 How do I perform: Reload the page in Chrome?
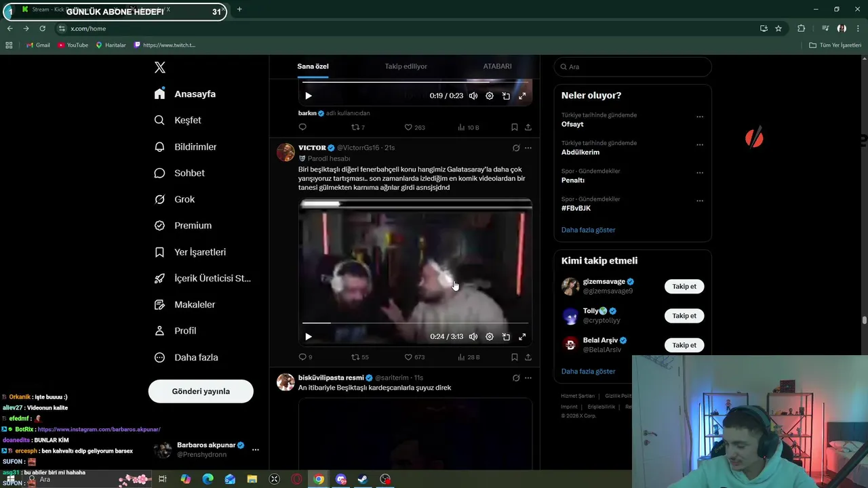point(42,28)
